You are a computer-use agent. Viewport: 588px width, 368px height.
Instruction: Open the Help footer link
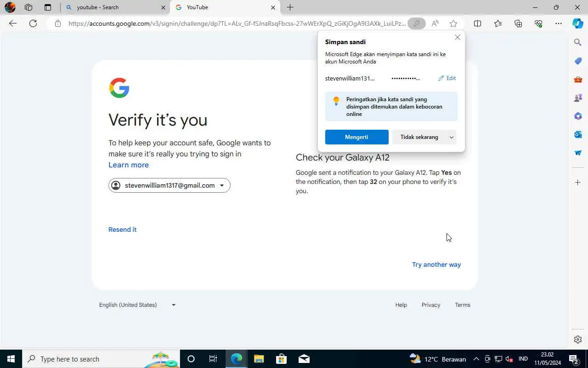(401, 305)
